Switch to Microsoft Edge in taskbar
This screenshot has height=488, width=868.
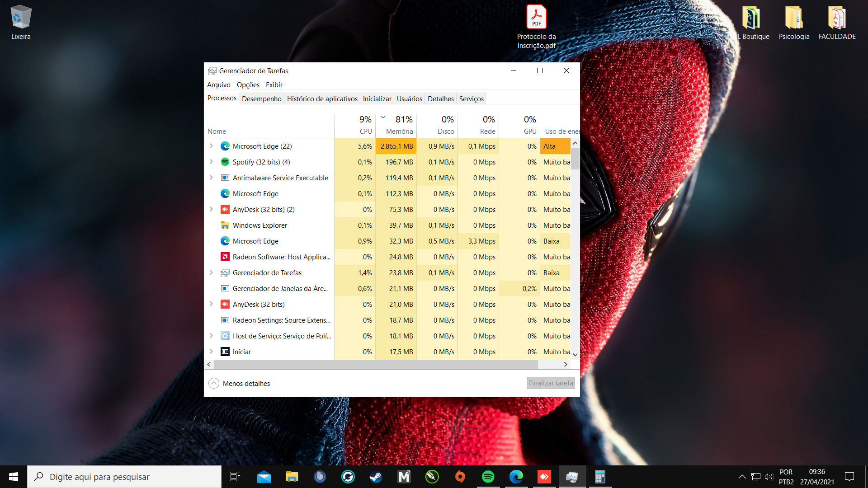point(516,477)
